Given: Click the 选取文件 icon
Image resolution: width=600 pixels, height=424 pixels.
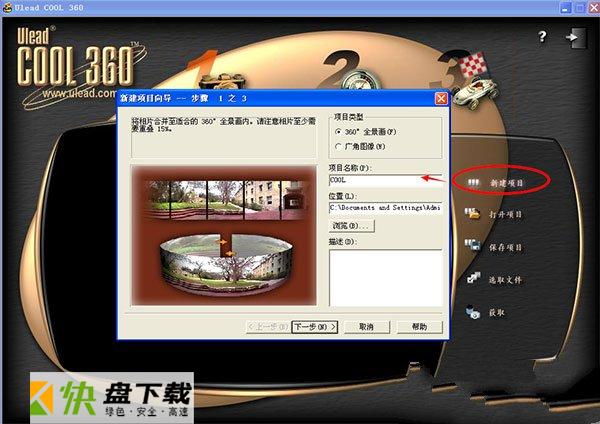Looking at the screenshot, I should (473, 278).
